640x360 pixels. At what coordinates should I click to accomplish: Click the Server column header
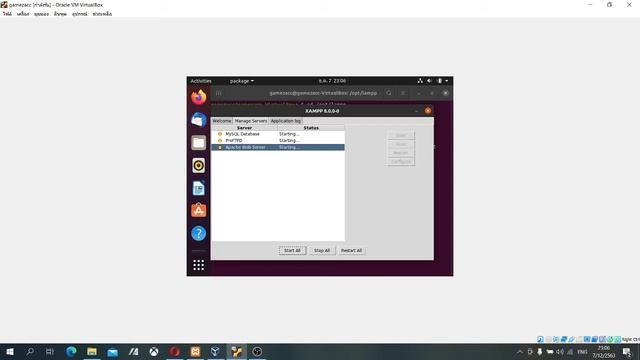(244, 128)
